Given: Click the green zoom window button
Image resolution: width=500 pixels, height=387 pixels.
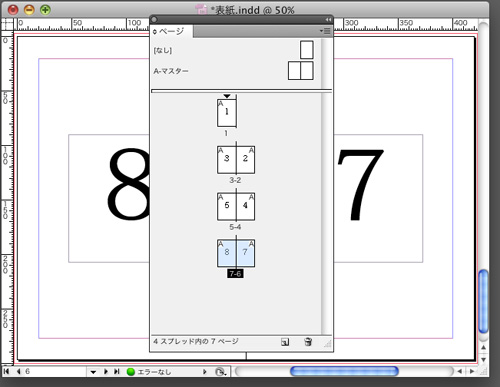Looking at the screenshot, I should [x=45, y=10].
